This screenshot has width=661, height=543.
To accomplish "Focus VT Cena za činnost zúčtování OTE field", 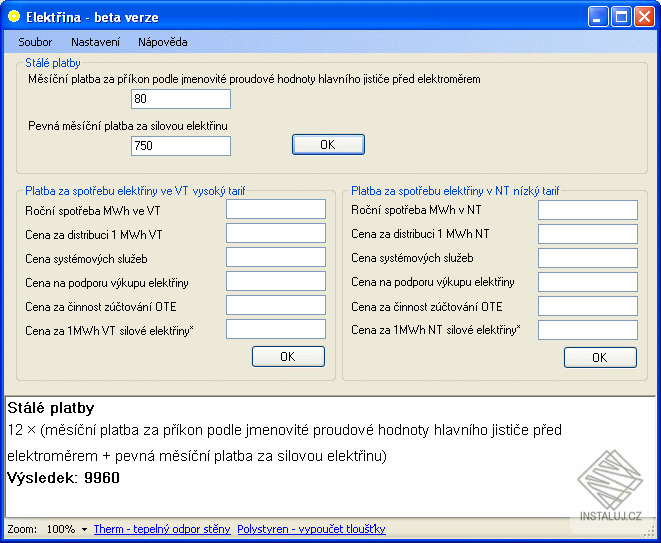I will (x=276, y=305).
